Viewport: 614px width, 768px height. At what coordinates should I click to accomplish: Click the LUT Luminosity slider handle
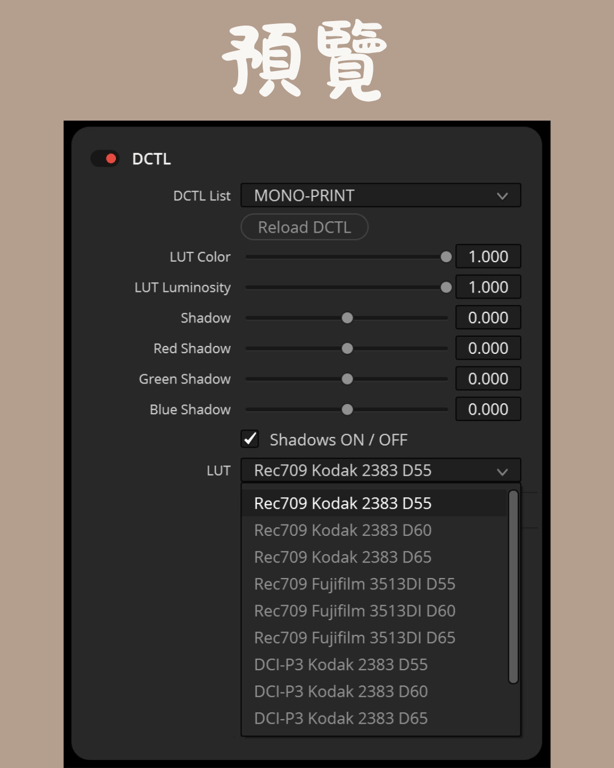[x=446, y=288]
